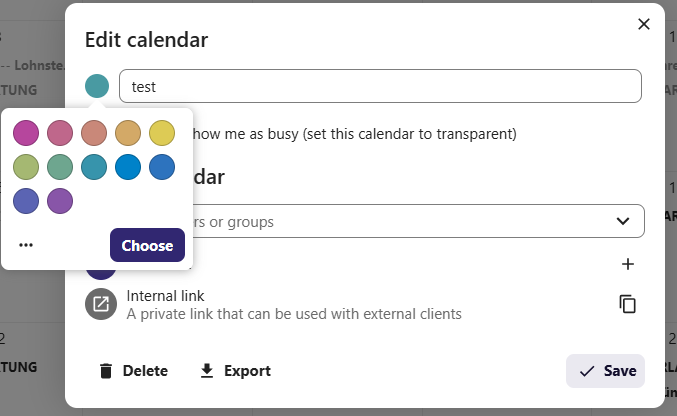Screen dimensions: 677x416
Task: Click the plus icon to add share link
Action: [628, 264]
